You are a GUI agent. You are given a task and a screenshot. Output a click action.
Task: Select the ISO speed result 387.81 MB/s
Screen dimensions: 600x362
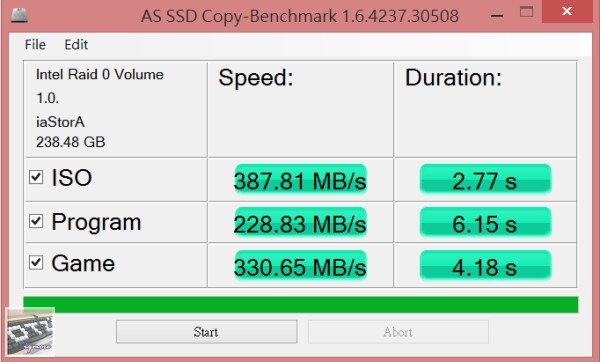click(x=300, y=179)
